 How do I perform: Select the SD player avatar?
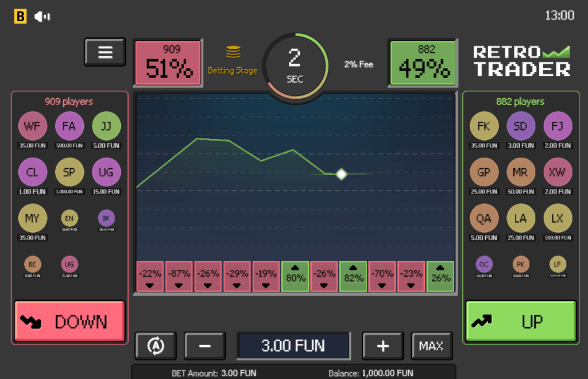(521, 126)
